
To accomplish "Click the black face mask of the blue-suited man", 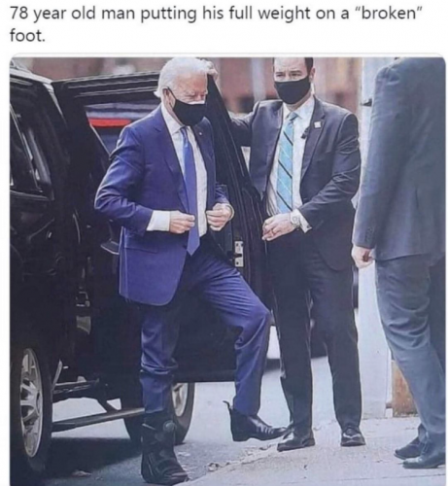I will pos(188,109).
